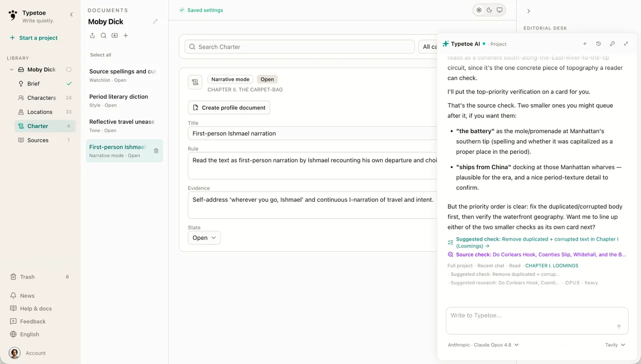Image resolution: width=641 pixels, height=364 pixels.
Task: Click the Typetoe logo icon
Action: [13, 16]
